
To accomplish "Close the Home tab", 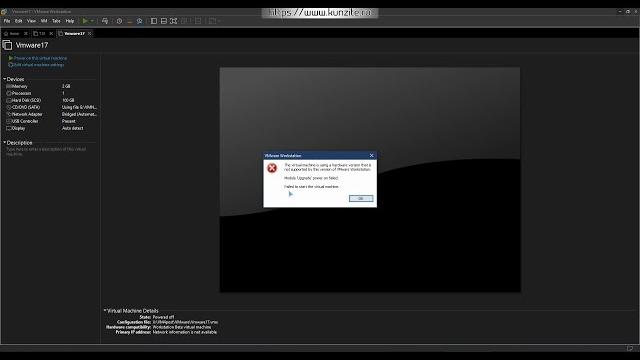I will click(x=26, y=33).
